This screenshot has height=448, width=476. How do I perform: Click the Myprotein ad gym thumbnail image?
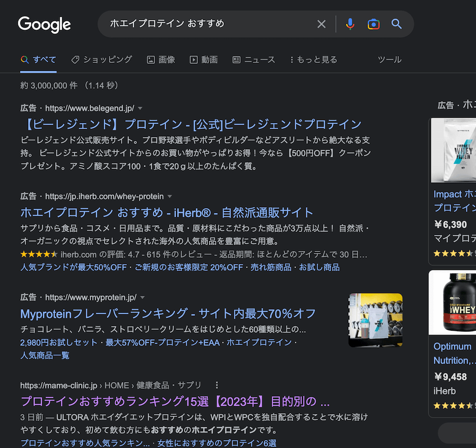(375, 320)
